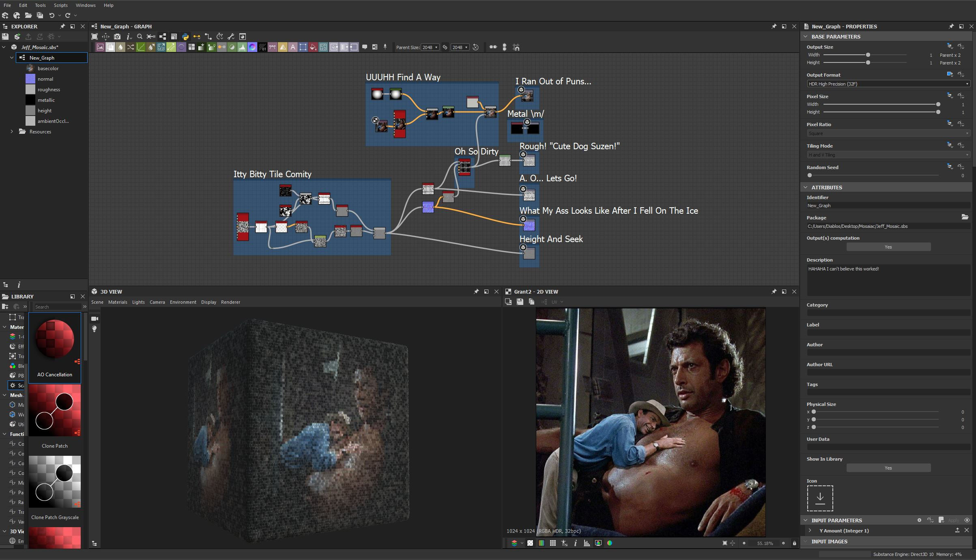Screen dimensions: 976x560
Task: Redo the last undone action
Action: (x=68, y=15)
